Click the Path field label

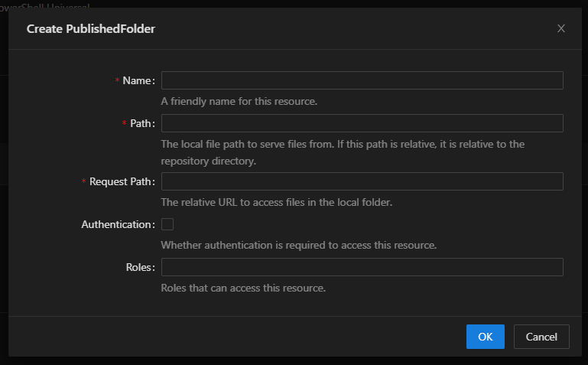point(141,124)
